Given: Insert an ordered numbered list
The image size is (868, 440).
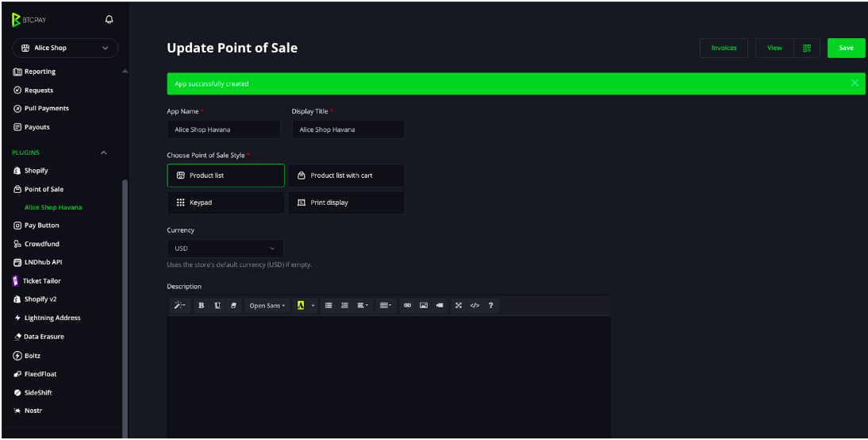Looking at the screenshot, I should tap(344, 305).
